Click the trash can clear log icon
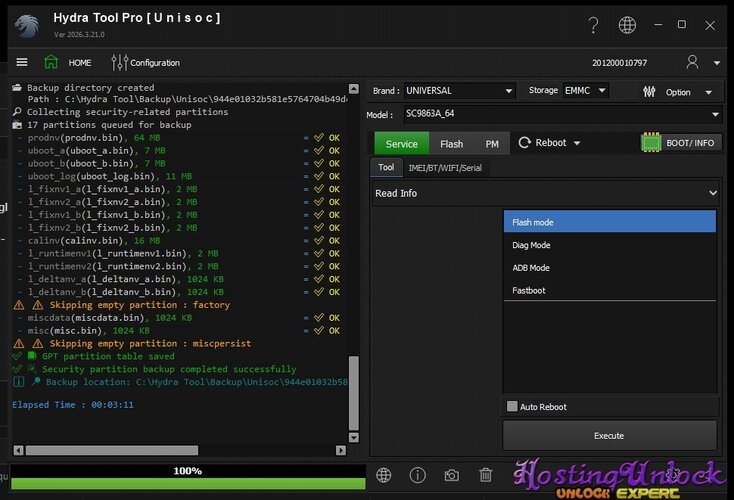The height and width of the screenshot is (500, 734). (486, 475)
